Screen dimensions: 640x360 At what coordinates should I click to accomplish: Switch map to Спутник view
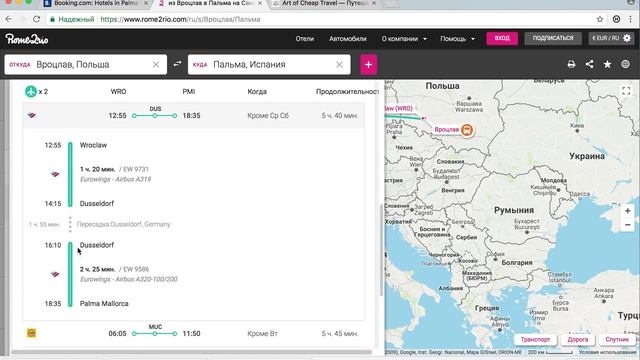[617, 340]
